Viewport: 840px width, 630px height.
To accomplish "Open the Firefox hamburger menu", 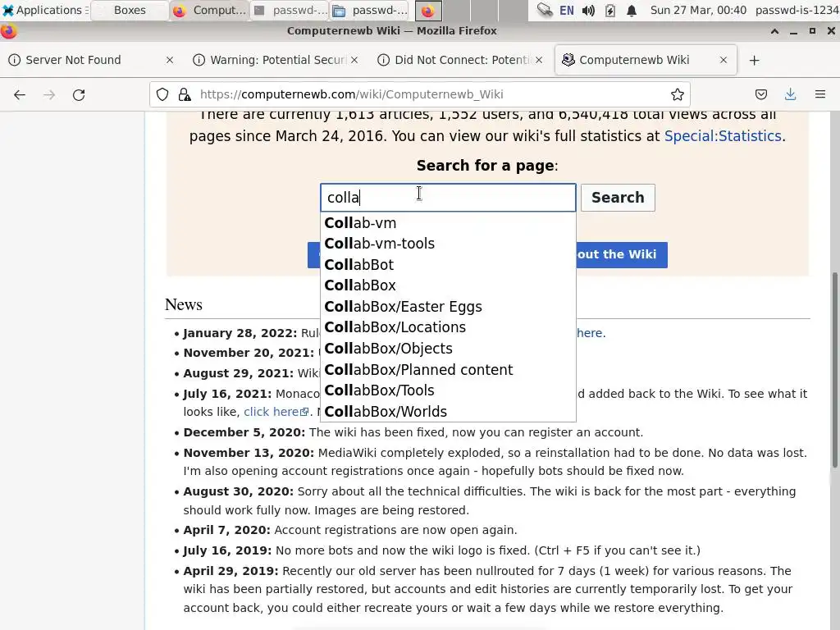I will [819, 95].
